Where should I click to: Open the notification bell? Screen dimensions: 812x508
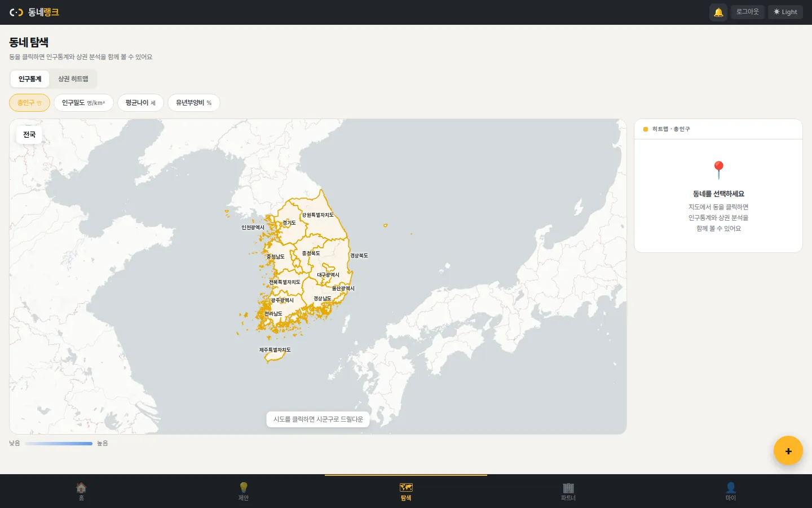click(718, 12)
